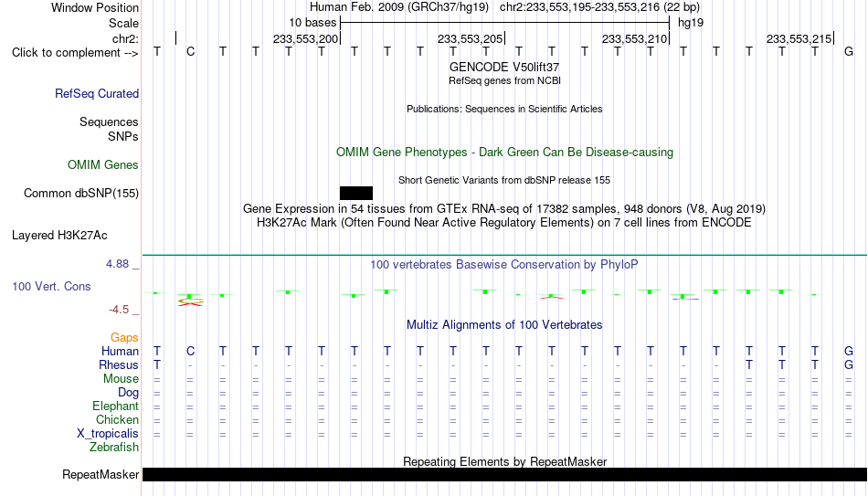Click the black RepeatMasker element bar
868x496 pixels.
tap(505, 474)
